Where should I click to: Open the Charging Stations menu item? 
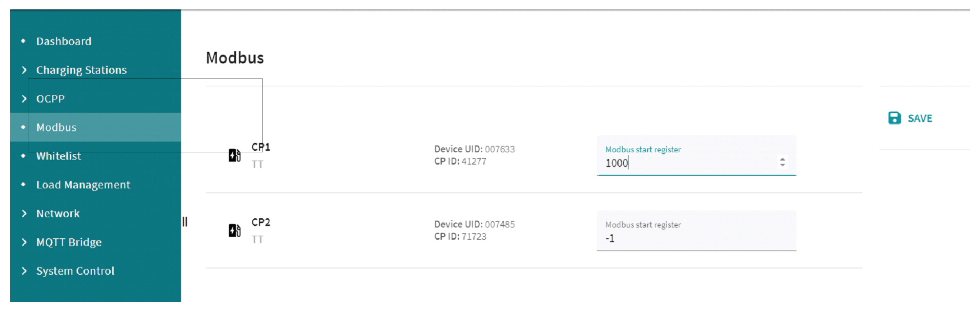tap(82, 70)
